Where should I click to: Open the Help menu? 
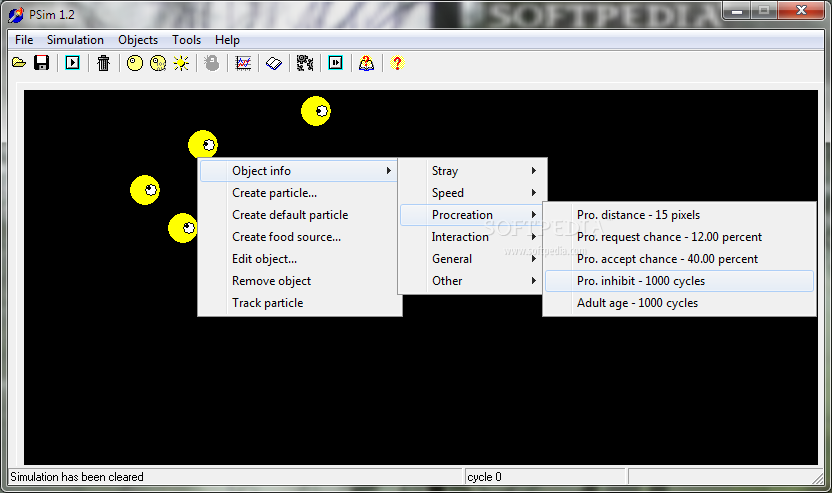click(227, 40)
